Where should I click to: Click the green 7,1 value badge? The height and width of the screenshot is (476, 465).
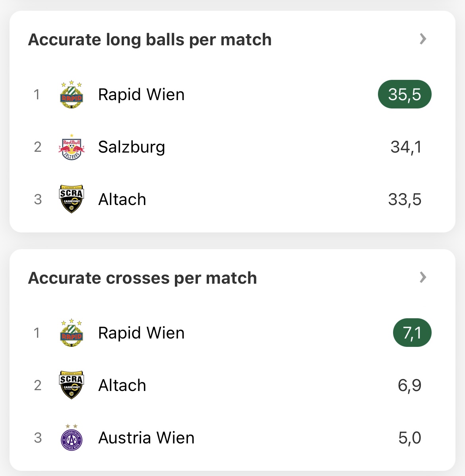click(412, 333)
